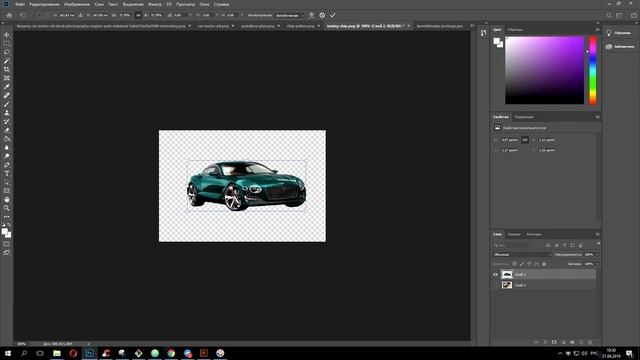The image size is (640, 360).
Task: Select the Zoom tool
Action: (x=7, y=208)
